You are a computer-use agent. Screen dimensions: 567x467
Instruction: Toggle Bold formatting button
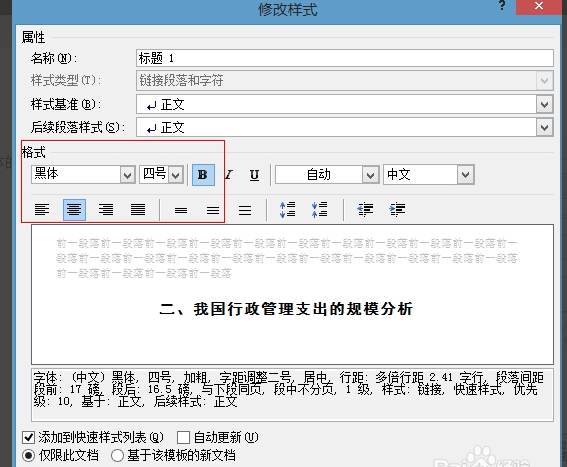pyautogui.click(x=203, y=175)
